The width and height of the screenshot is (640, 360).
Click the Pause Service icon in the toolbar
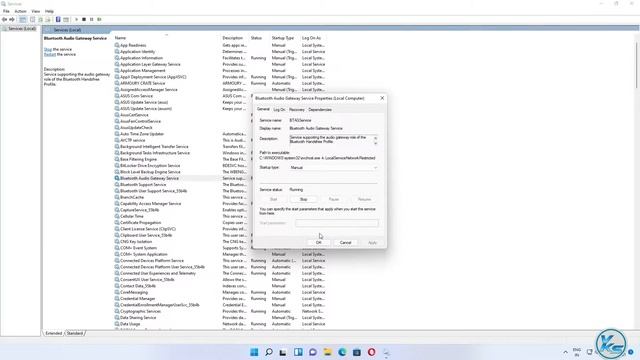click(x=91, y=20)
